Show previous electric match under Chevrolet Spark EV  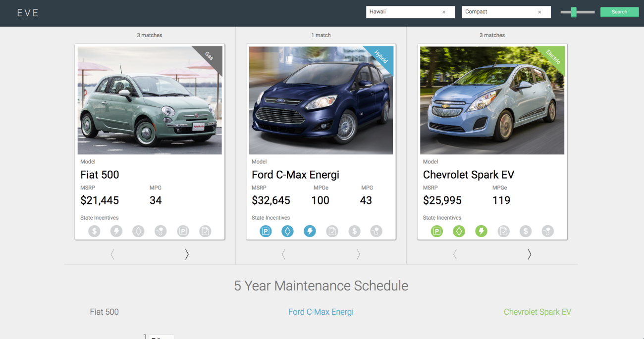pos(455,254)
